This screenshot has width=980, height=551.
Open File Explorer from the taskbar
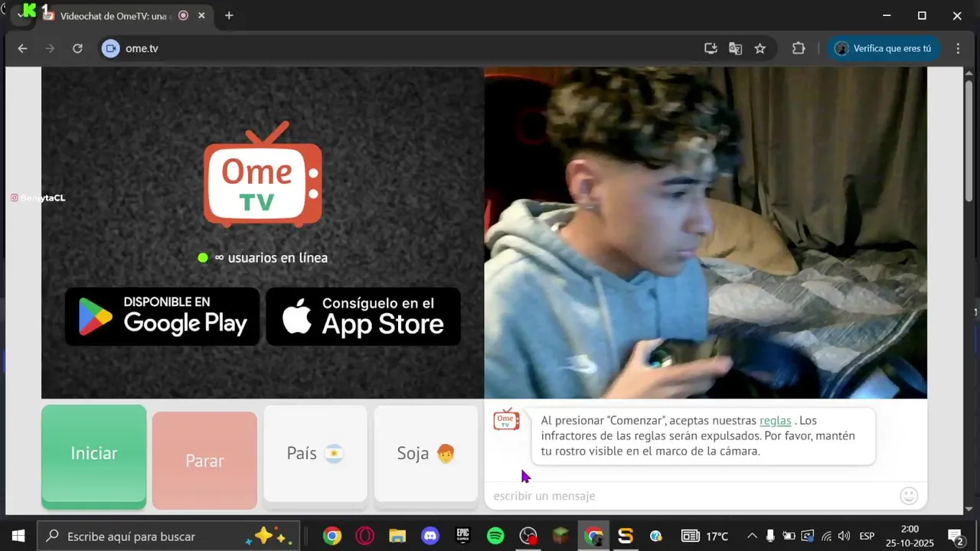[x=397, y=536]
